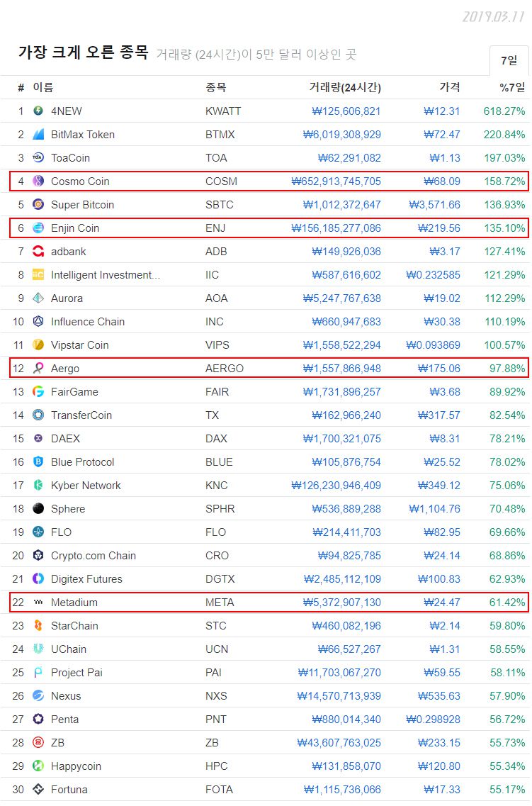Click the FairGame logo icon
Image resolution: width=532 pixels, height=806 pixels.
coord(38,392)
